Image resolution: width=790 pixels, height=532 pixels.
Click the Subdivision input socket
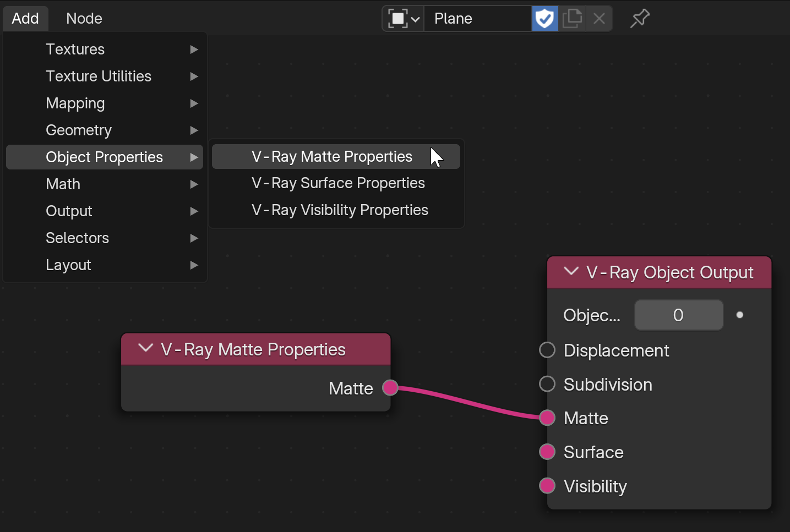click(x=547, y=383)
